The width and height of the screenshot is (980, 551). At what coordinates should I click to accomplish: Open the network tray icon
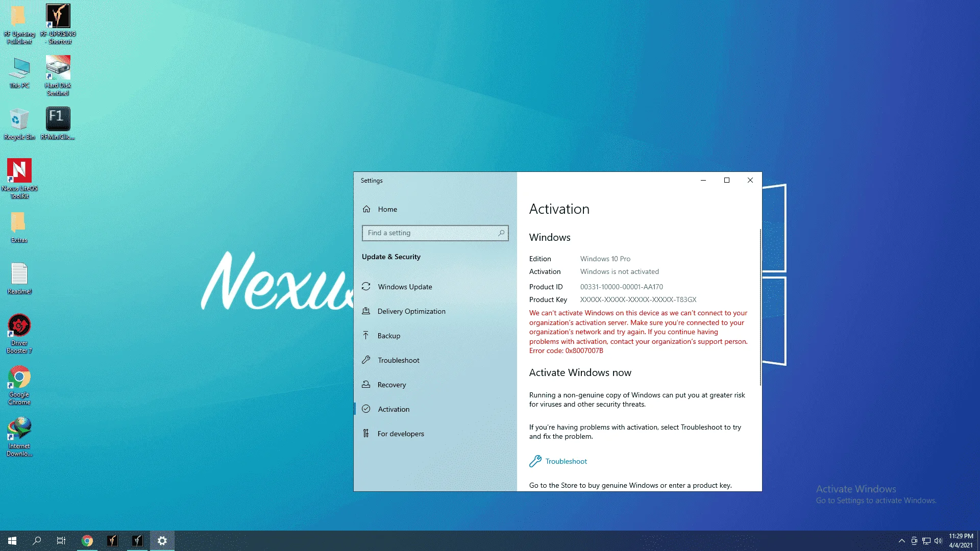click(926, 541)
